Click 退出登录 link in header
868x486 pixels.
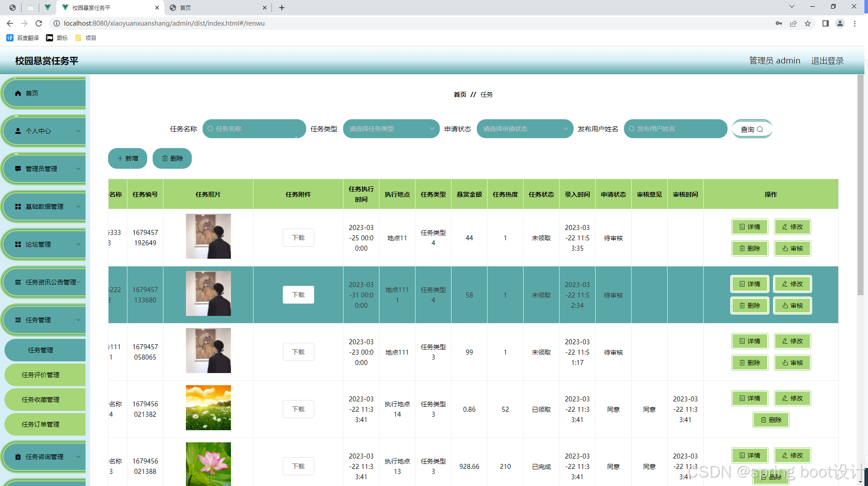tap(827, 61)
